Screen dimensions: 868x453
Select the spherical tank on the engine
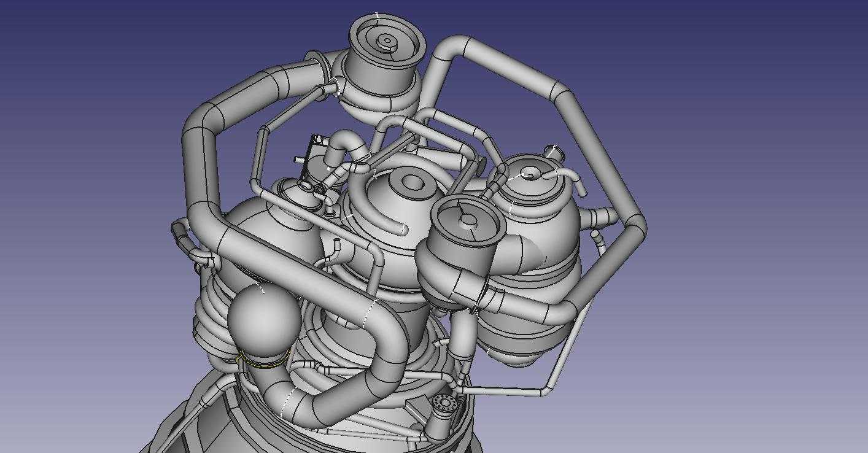264,321
